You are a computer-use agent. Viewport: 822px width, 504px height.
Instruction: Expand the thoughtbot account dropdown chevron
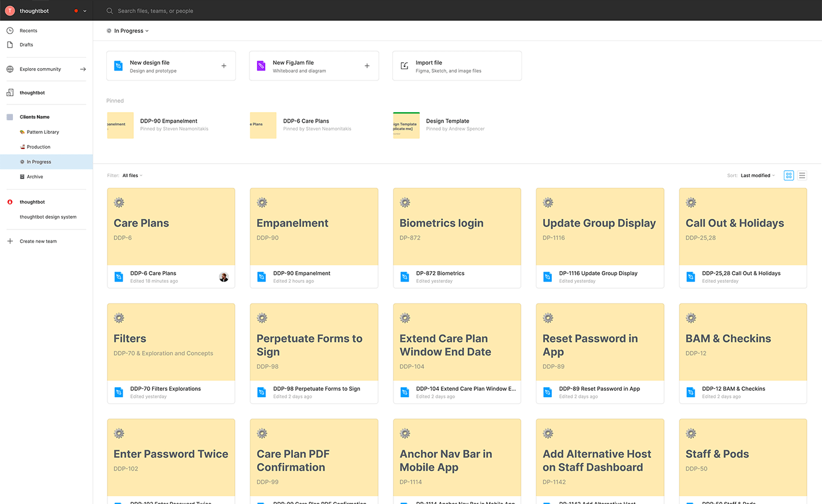click(x=85, y=11)
